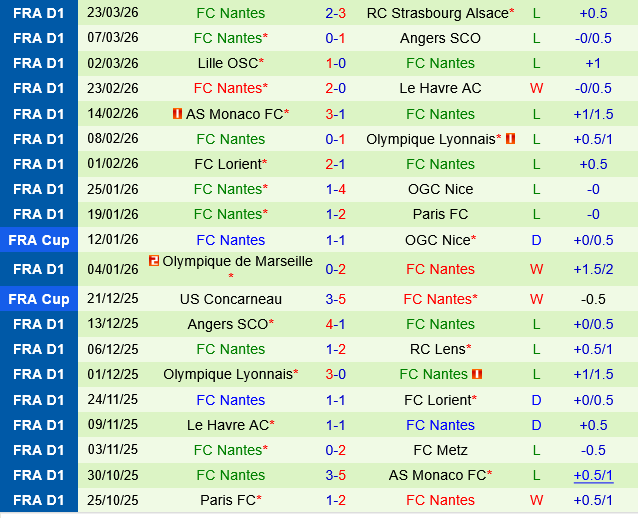Select Lille OSC team name
638x518 pixels.
[x=228, y=63]
